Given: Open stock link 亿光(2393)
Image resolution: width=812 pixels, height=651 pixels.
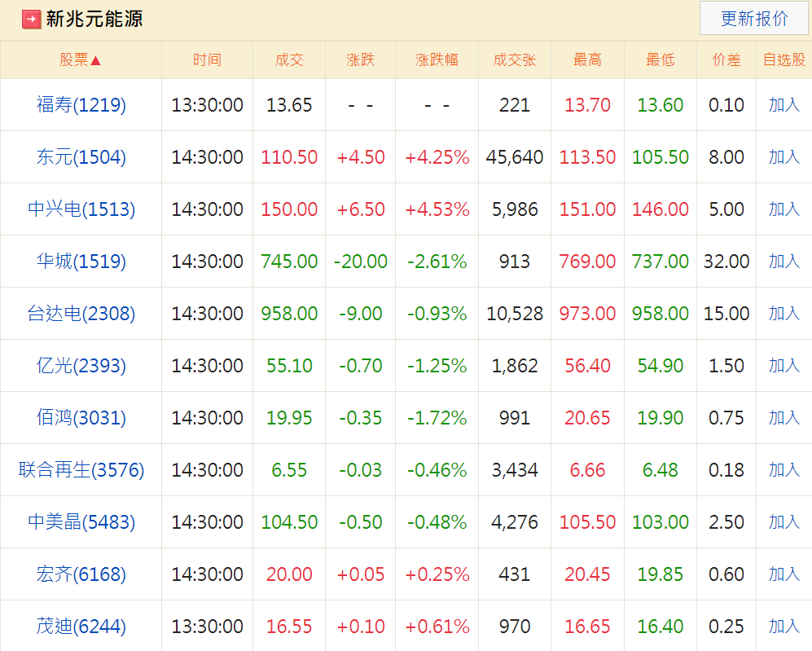Looking at the screenshot, I should click(x=81, y=366).
